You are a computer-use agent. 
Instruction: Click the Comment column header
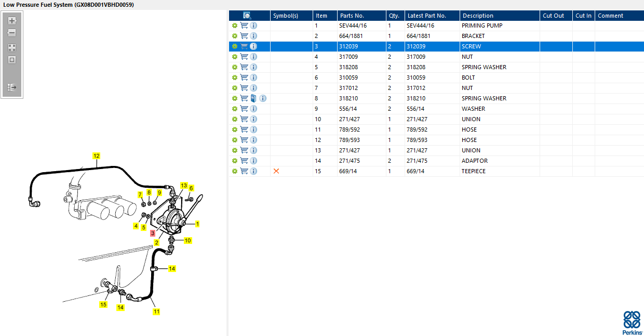[620, 16]
